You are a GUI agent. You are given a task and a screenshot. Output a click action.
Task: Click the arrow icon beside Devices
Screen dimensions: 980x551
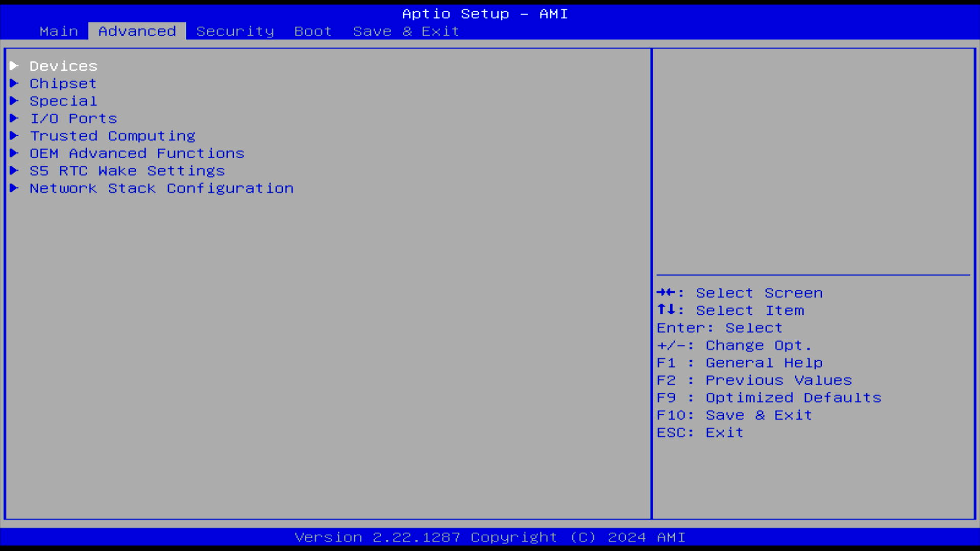(14, 66)
